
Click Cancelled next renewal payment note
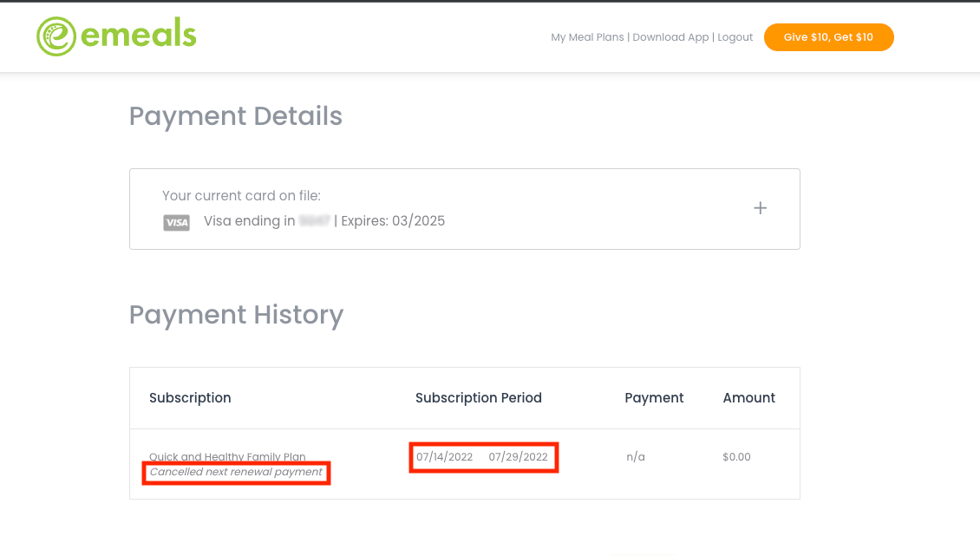click(x=236, y=472)
